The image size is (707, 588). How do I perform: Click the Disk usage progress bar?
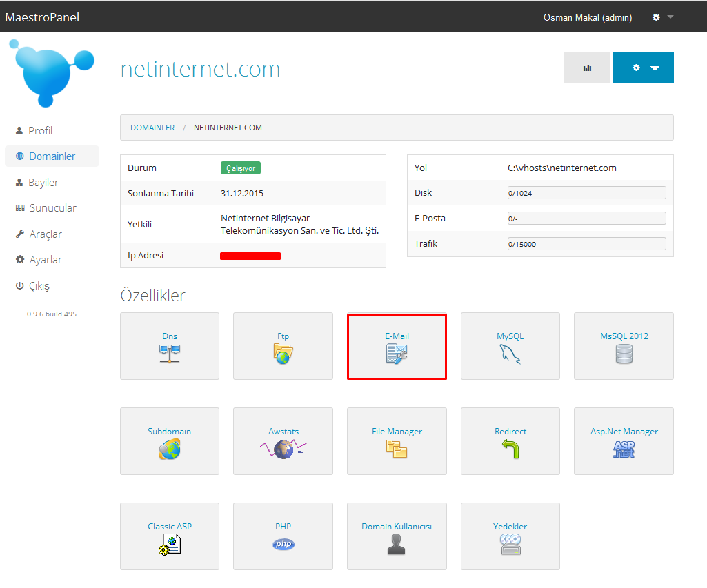586,194
